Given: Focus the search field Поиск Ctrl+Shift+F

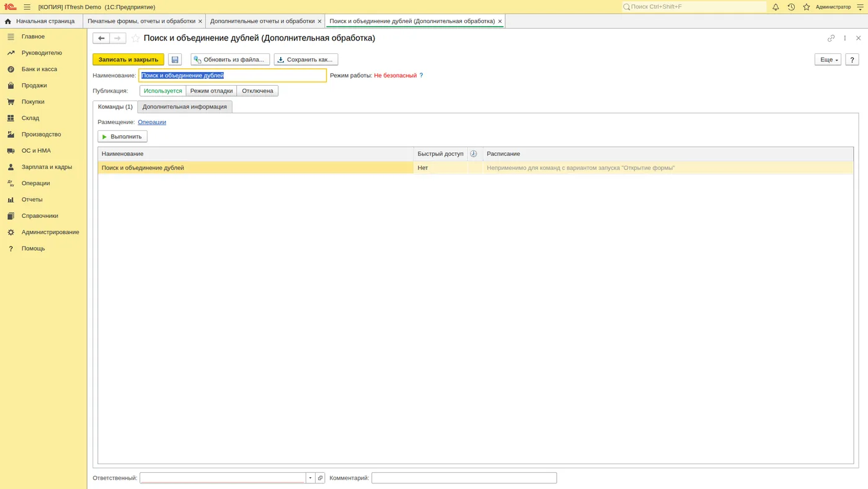Looking at the screenshot, I should pos(694,7).
